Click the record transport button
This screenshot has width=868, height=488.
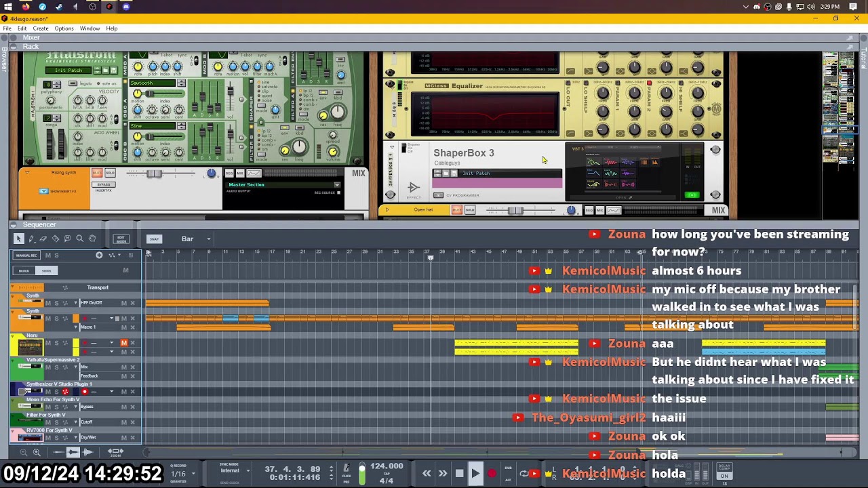[492, 474]
